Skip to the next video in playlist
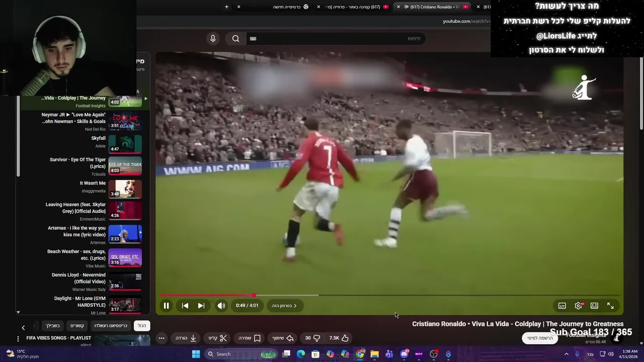Viewport: 644px width, 362px height. click(x=201, y=306)
